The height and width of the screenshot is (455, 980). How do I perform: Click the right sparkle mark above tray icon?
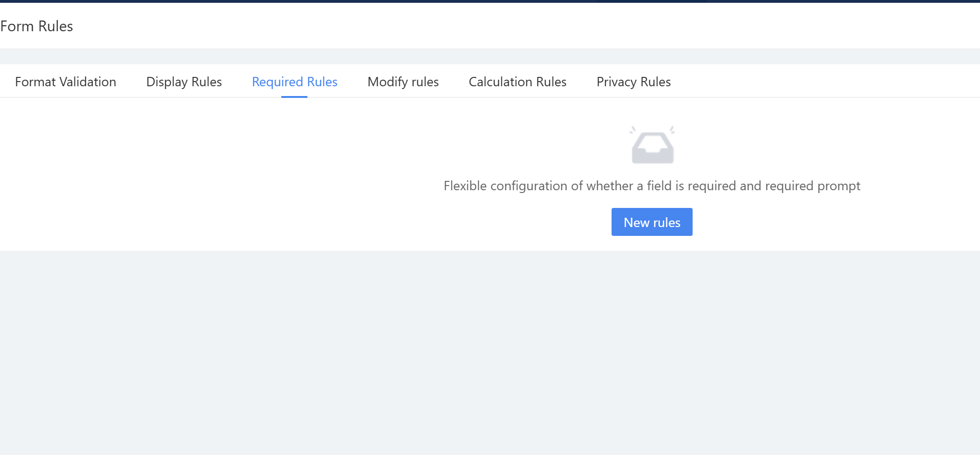coord(672,130)
